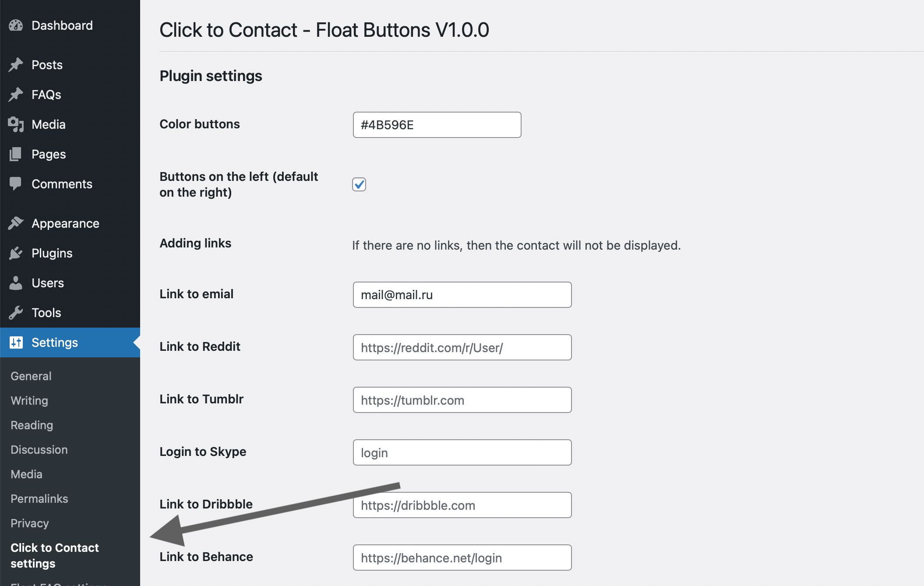Click the Dashboard gauge icon
The image size is (924, 586).
(16, 25)
